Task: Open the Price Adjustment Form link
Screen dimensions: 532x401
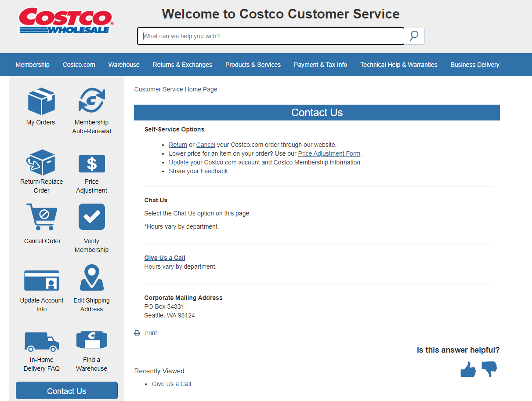Action: click(x=329, y=153)
